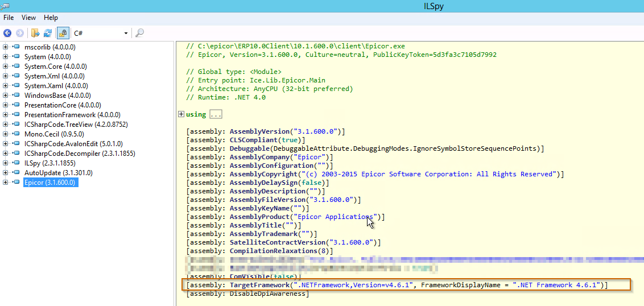Expand the System.Xml assembly node
The height and width of the screenshot is (306, 644).
point(5,76)
